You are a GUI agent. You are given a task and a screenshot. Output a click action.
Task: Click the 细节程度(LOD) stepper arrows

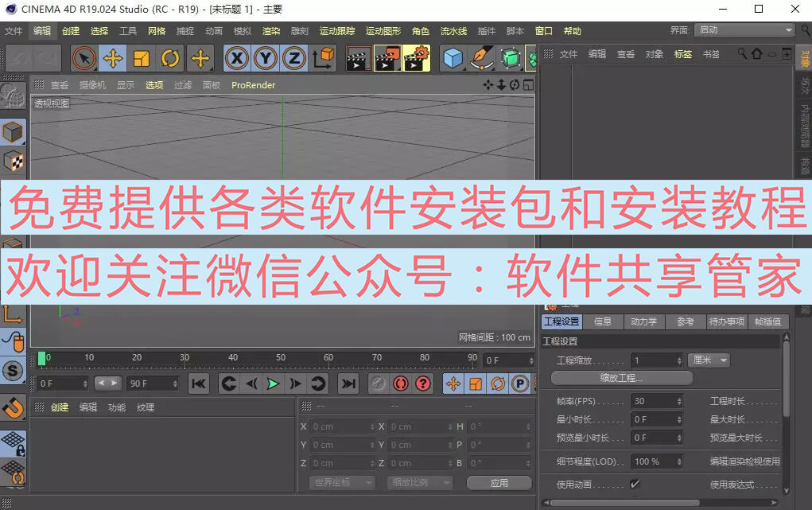[x=679, y=461]
